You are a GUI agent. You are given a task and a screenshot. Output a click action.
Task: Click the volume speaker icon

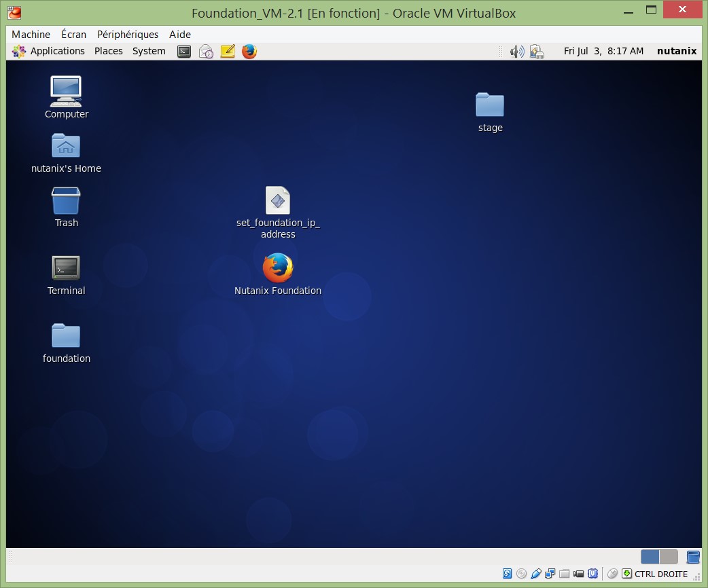pos(517,52)
